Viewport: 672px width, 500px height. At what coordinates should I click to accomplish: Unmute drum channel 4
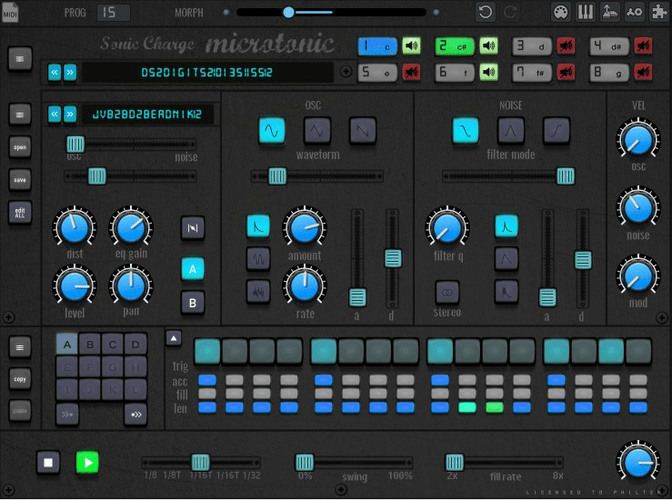tap(643, 46)
